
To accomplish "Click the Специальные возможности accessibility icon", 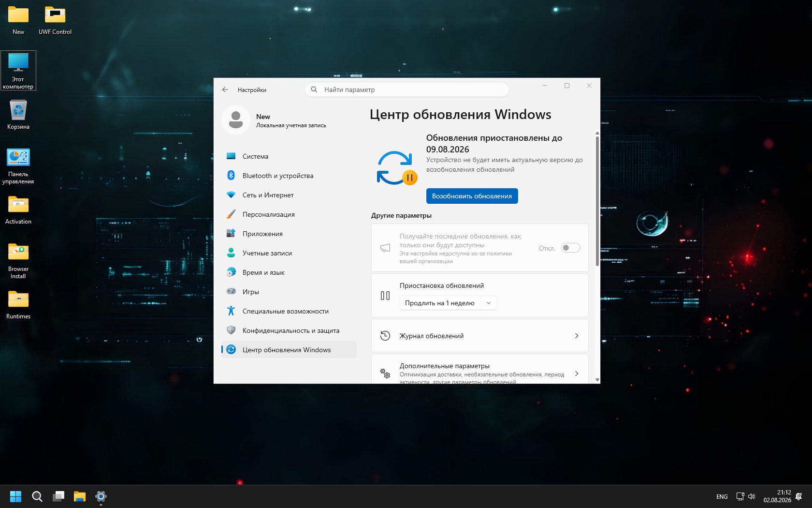I will (231, 311).
